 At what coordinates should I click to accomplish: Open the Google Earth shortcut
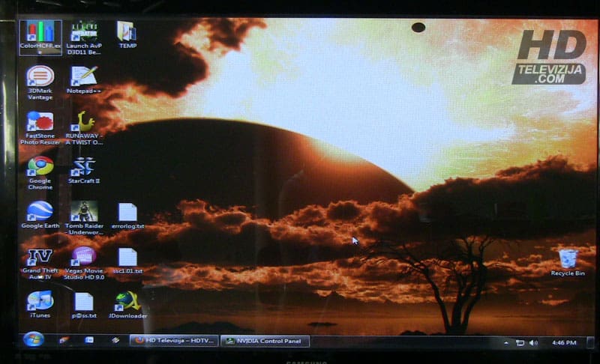point(40,211)
